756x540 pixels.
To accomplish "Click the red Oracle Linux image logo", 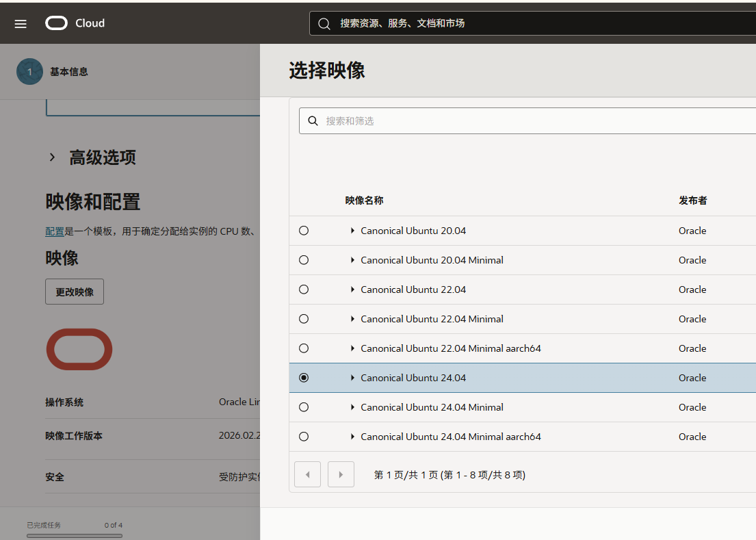I will click(79, 350).
